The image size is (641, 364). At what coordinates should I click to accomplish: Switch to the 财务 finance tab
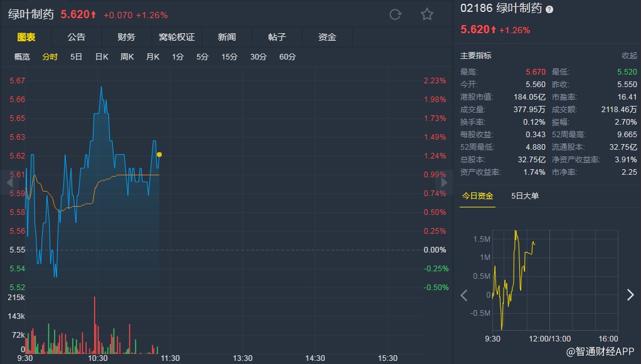(126, 37)
